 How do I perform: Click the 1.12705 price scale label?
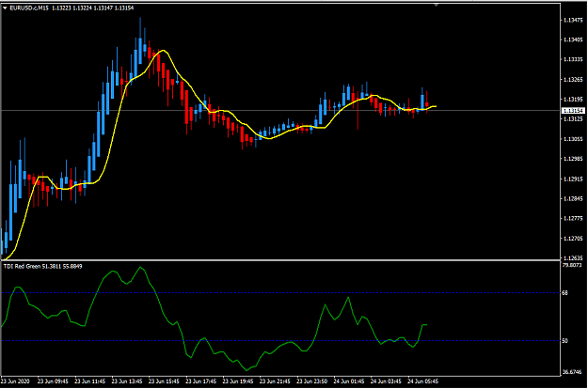click(573, 238)
